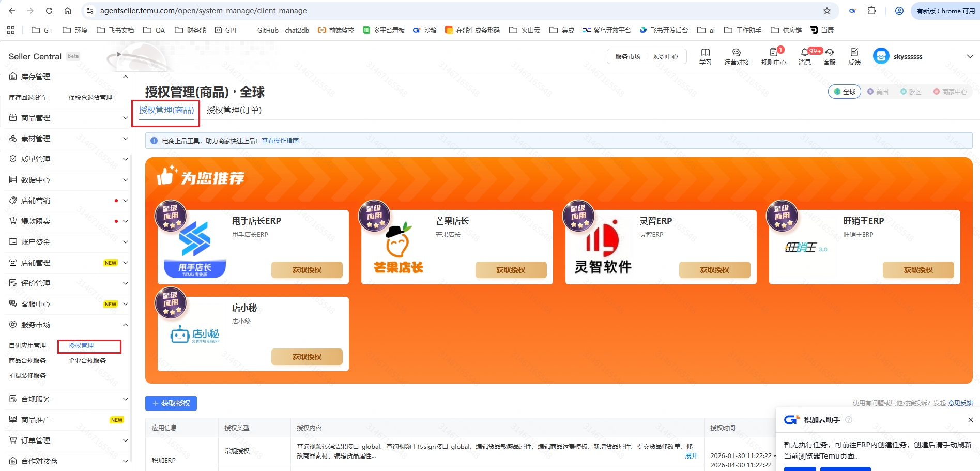The image size is (980, 471).
Task: Expand the 素材管理 sidebar section
Action: pos(125,139)
